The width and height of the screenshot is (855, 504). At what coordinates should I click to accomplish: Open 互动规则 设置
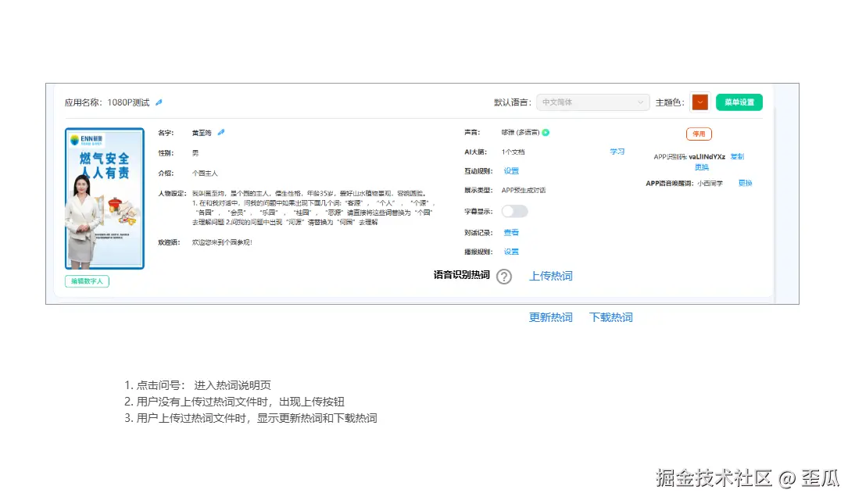pyautogui.click(x=510, y=170)
